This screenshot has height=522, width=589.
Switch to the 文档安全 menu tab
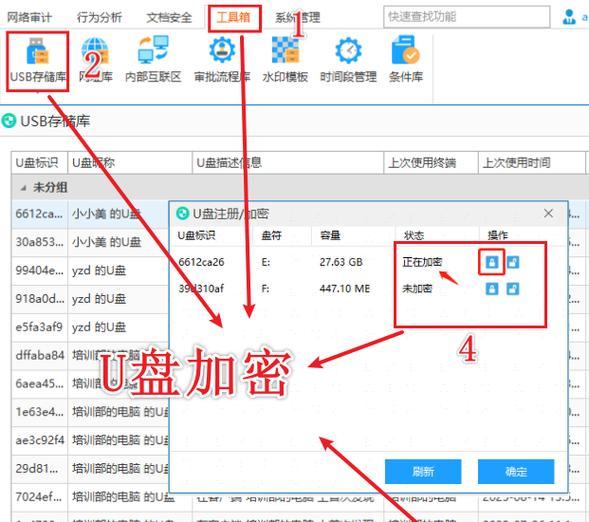point(169,17)
